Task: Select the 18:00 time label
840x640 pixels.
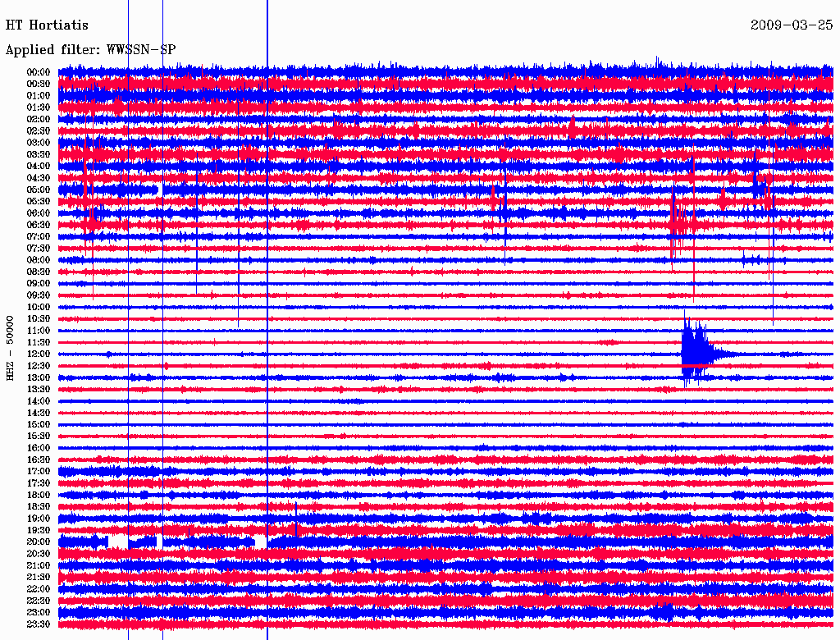Action: 39,496
